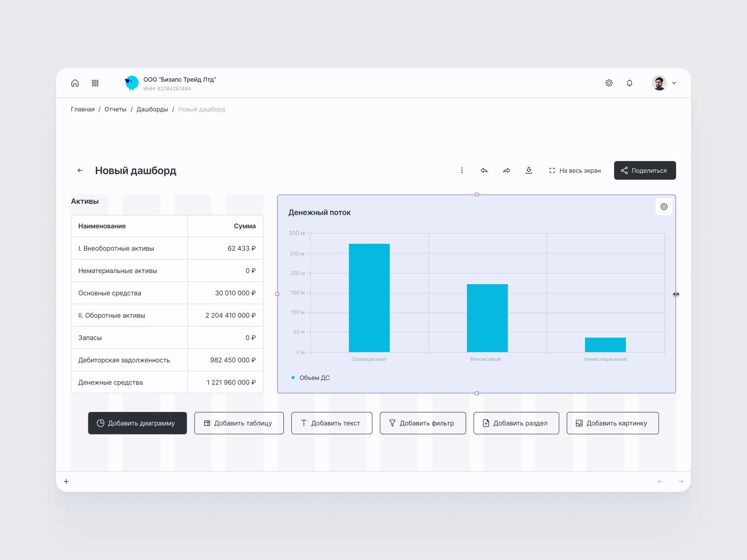Viewport: 747px width, 560px height.
Task: Click the Денежный поток chart title
Action: click(x=319, y=213)
